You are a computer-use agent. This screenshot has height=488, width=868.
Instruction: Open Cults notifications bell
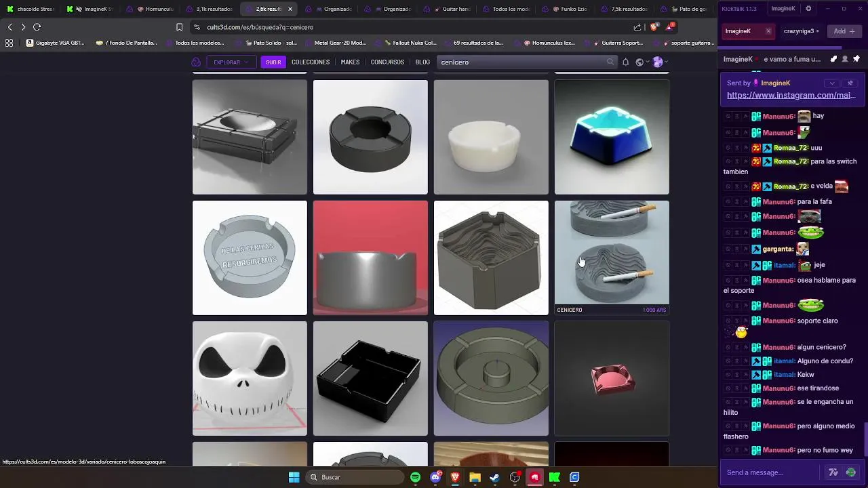(x=625, y=62)
